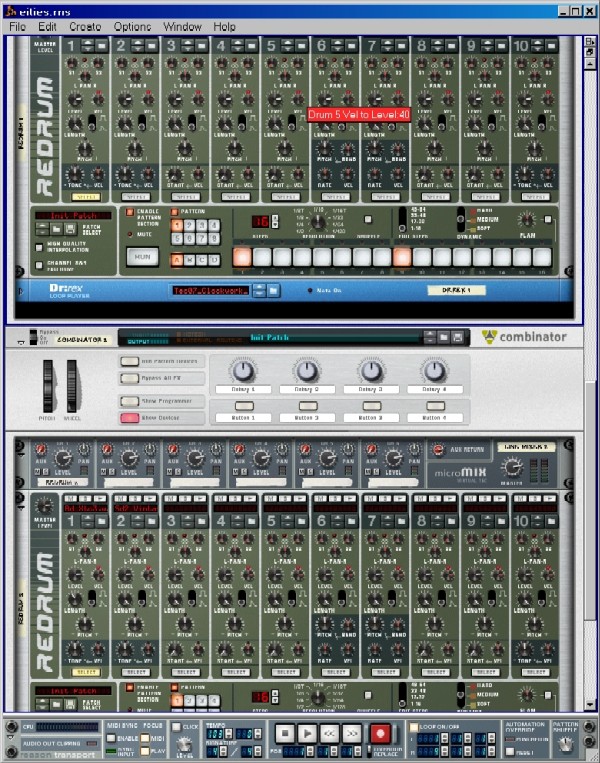Toggle metronome Click in transport
This screenshot has width=600, height=763.
pos(177,727)
